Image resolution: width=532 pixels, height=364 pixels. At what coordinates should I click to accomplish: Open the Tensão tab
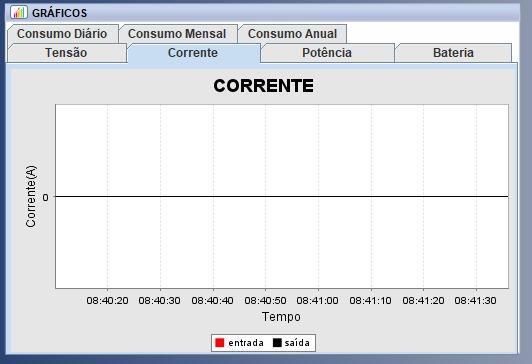click(x=66, y=53)
